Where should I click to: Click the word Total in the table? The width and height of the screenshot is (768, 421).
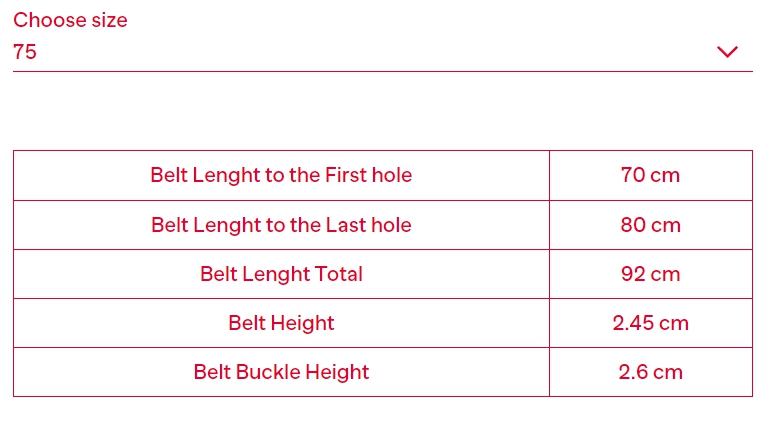coord(338,274)
